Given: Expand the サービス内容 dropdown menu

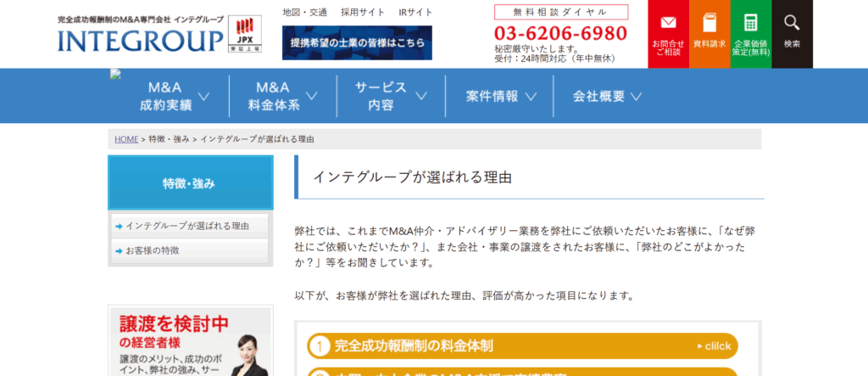Looking at the screenshot, I should [390, 96].
